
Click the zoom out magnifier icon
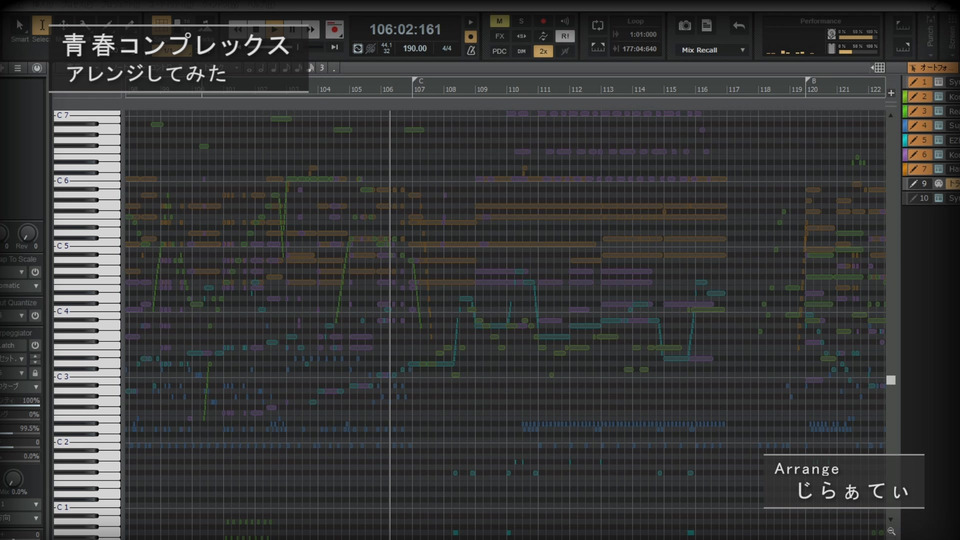[x=891, y=531]
